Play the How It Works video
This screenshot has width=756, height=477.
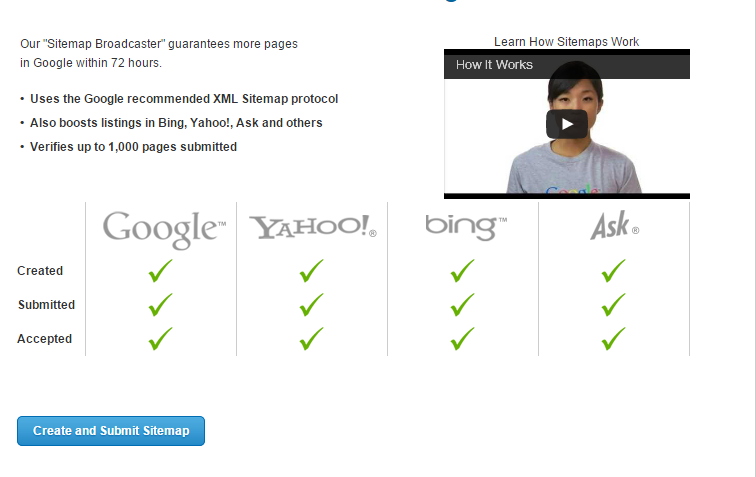[567, 124]
